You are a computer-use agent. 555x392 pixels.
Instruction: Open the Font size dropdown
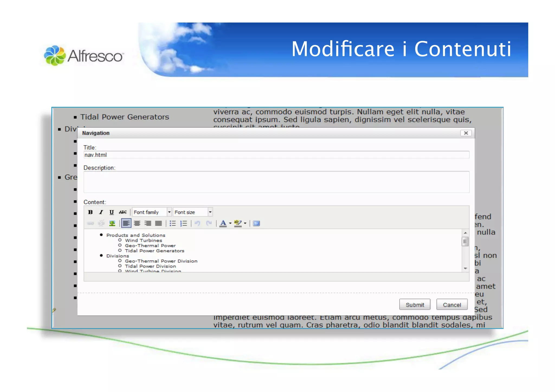click(x=193, y=212)
